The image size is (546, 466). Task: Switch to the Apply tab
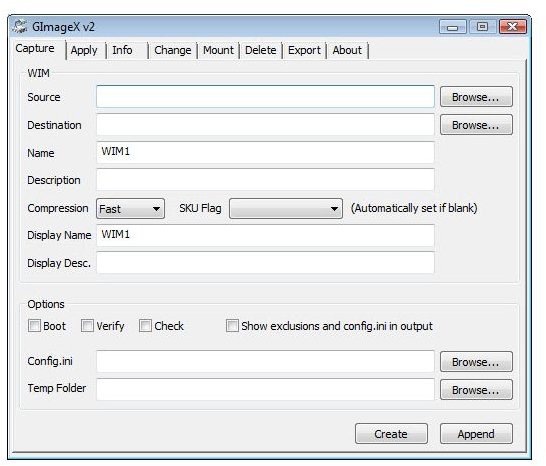click(84, 51)
